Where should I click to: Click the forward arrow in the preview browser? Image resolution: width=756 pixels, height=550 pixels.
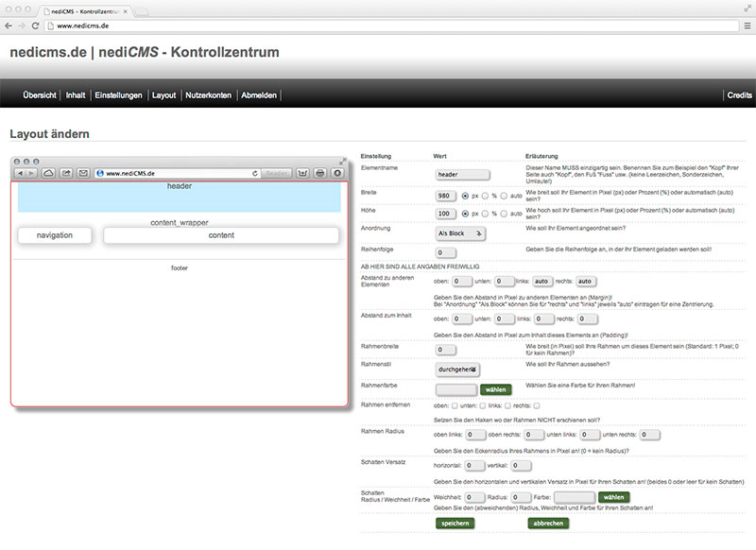pyautogui.click(x=31, y=173)
